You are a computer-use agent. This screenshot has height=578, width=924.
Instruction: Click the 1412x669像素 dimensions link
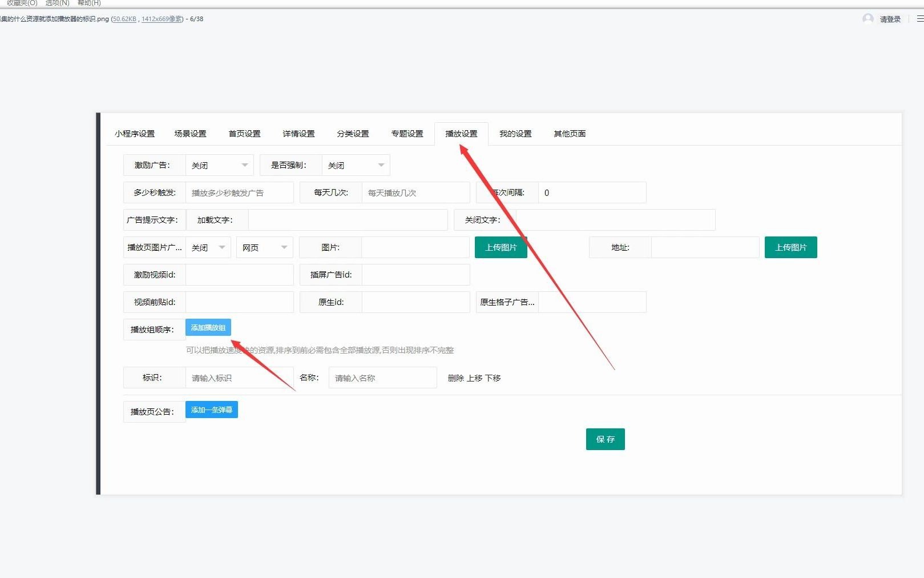coord(162,19)
